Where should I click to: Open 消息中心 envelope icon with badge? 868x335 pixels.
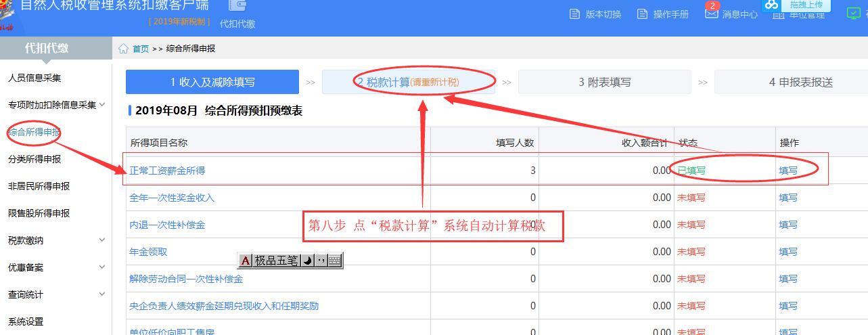tap(711, 13)
